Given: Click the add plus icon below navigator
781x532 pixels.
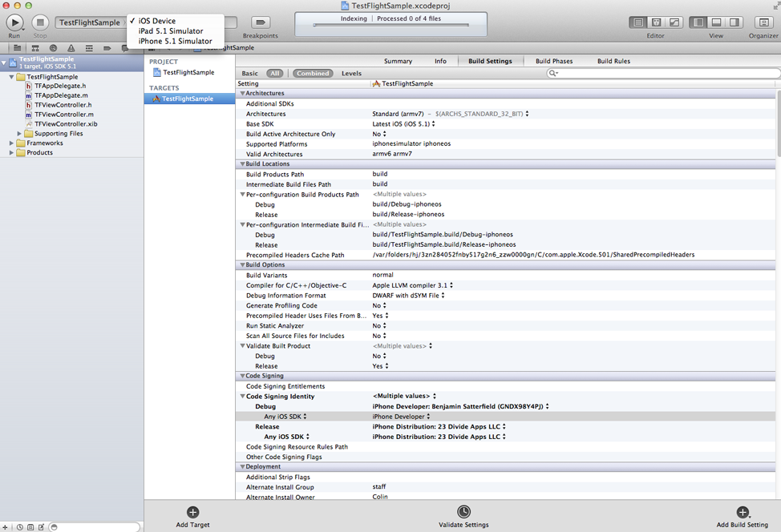Looking at the screenshot, I should (5, 527).
